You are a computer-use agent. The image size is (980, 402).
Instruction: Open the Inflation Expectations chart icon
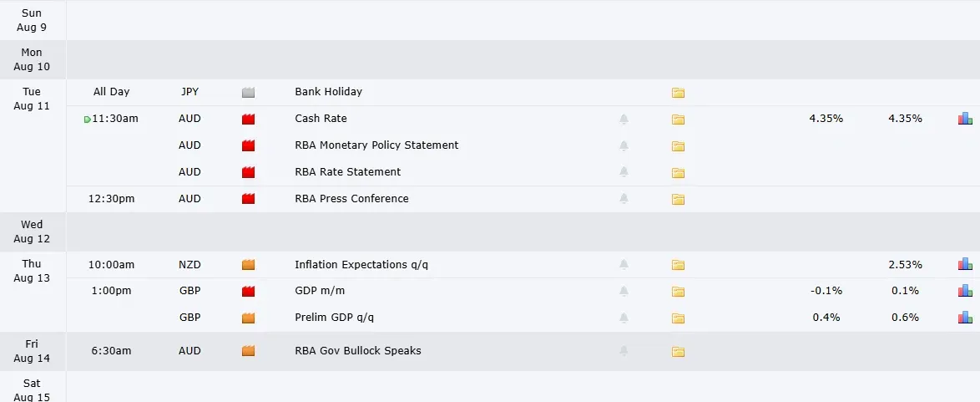pos(965,264)
